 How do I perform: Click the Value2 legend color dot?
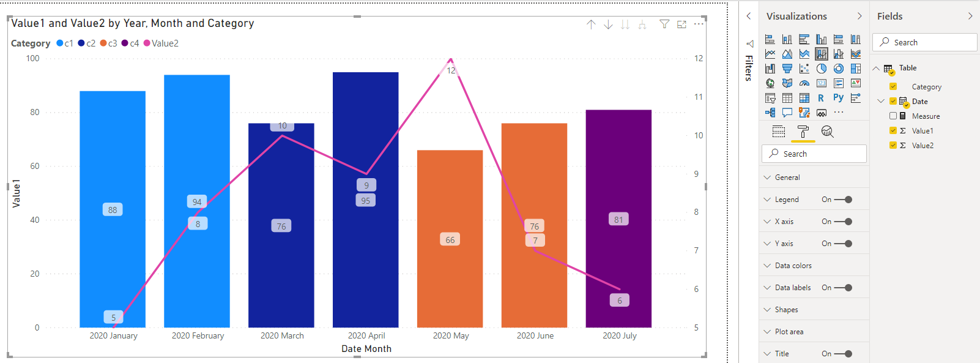click(147, 43)
